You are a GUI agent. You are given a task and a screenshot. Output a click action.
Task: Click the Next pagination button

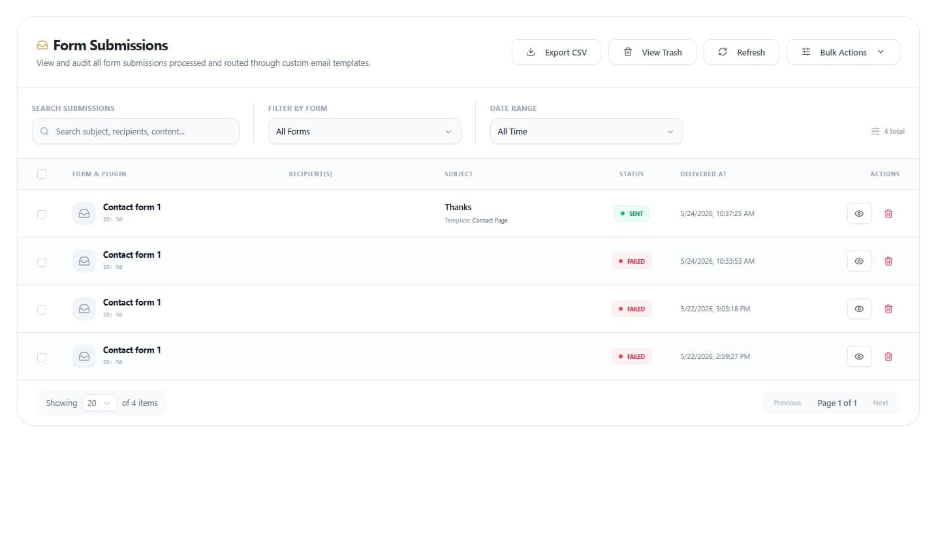880,403
